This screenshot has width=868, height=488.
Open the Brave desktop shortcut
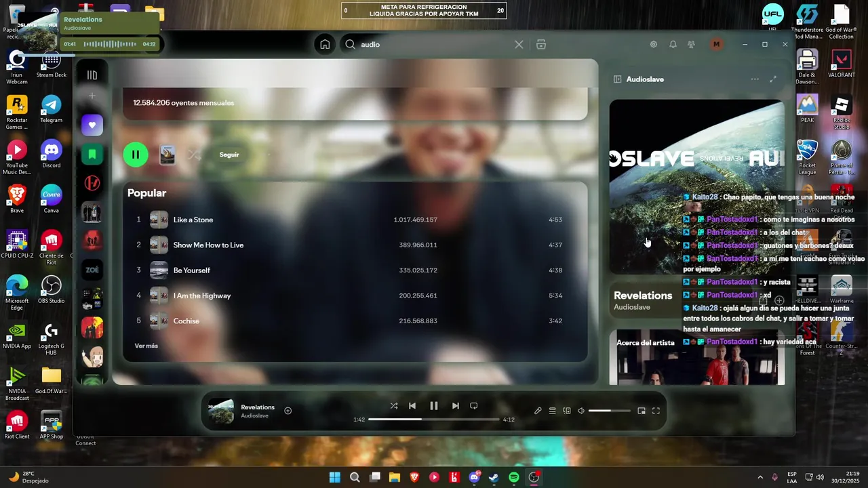pyautogui.click(x=17, y=199)
